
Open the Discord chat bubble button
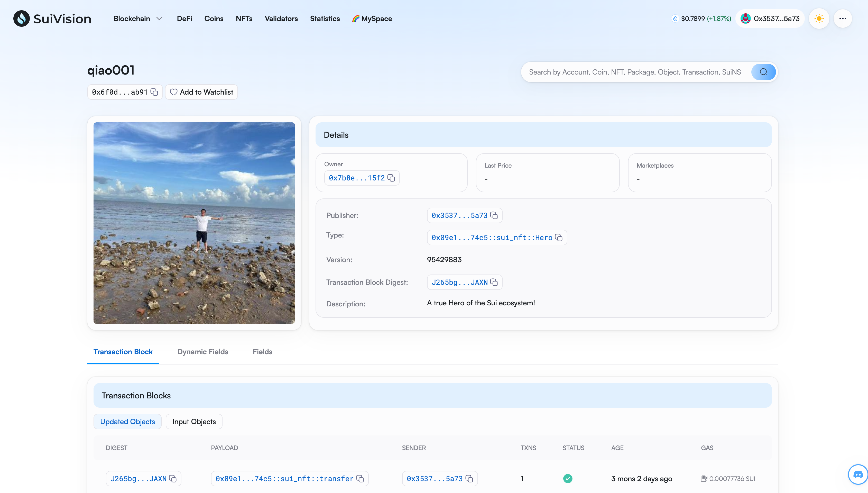point(858,474)
